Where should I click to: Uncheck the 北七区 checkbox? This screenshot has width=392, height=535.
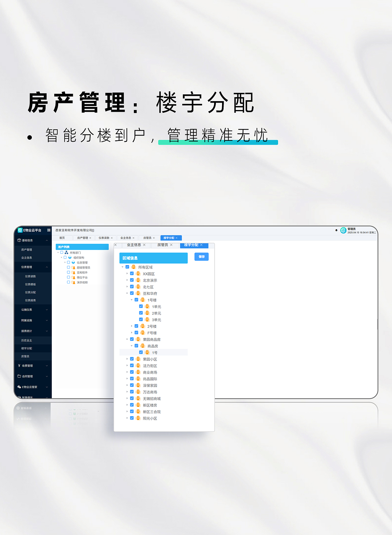(132, 286)
